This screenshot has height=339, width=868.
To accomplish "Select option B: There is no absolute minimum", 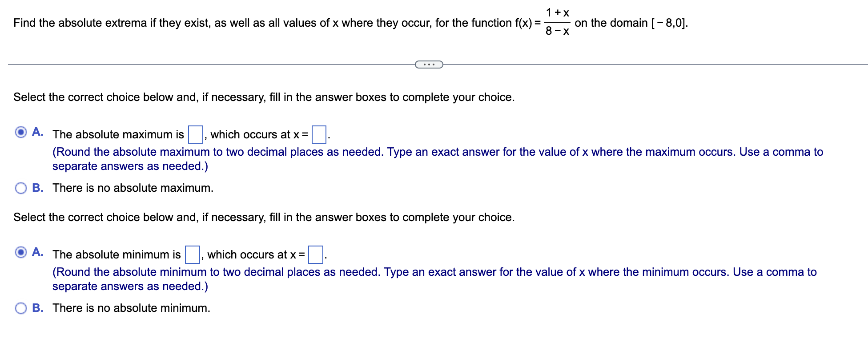I will (x=20, y=308).
